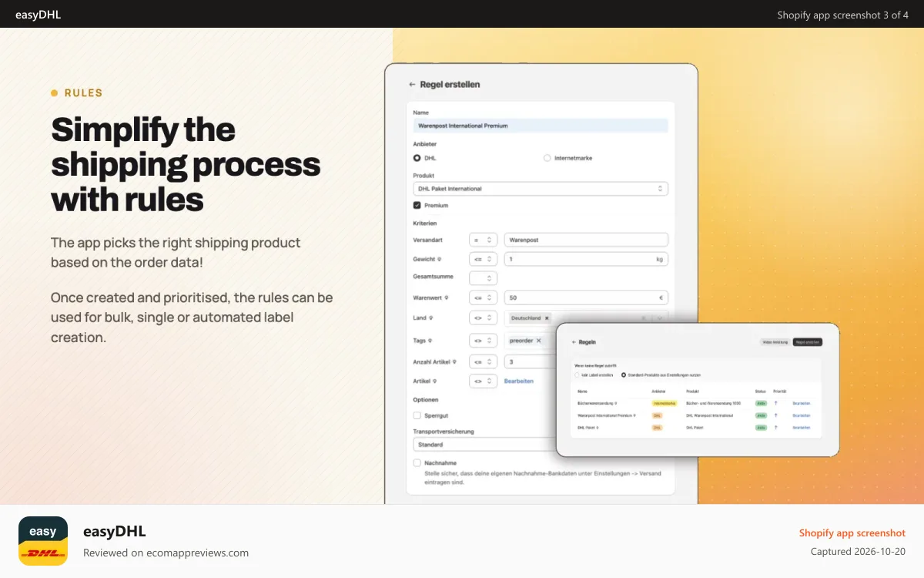The image size is (924, 578).
Task: Uncheck the Premium checkbox
Action: pyautogui.click(x=417, y=205)
